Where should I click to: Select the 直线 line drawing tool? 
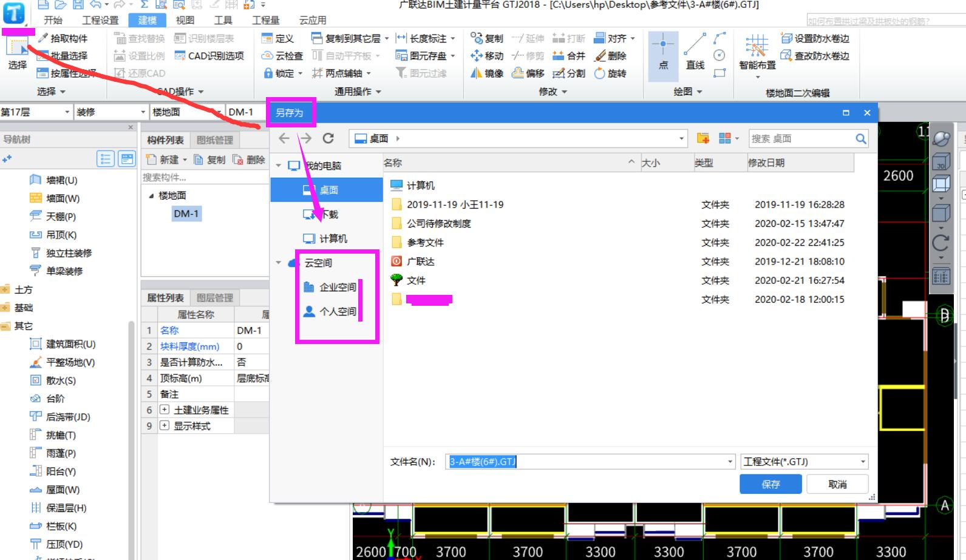695,53
